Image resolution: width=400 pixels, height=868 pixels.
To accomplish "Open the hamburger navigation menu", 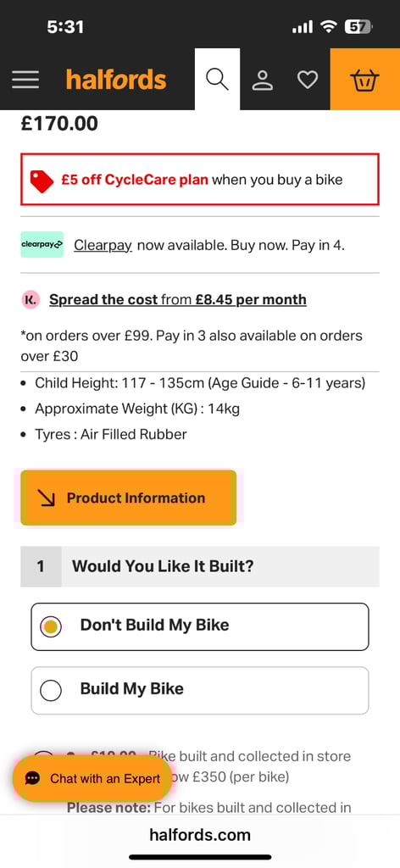I will coord(25,80).
